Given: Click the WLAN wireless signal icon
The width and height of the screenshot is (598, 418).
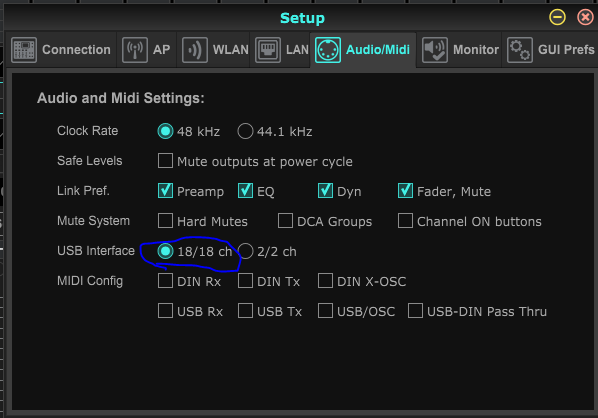Looking at the screenshot, I should pyautogui.click(x=195, y=50).
